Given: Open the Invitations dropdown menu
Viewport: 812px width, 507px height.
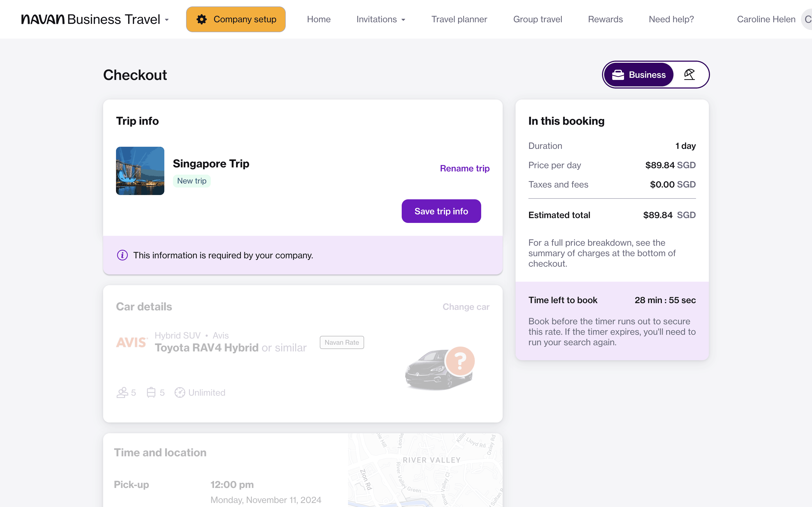Looking at the screenshot, I should click(x=380, y=19).
